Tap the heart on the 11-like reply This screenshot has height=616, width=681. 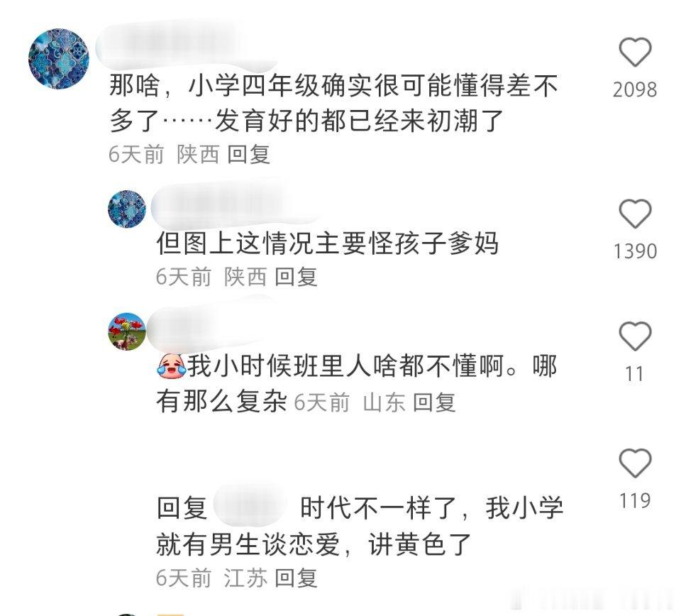(x=634, y=336)
